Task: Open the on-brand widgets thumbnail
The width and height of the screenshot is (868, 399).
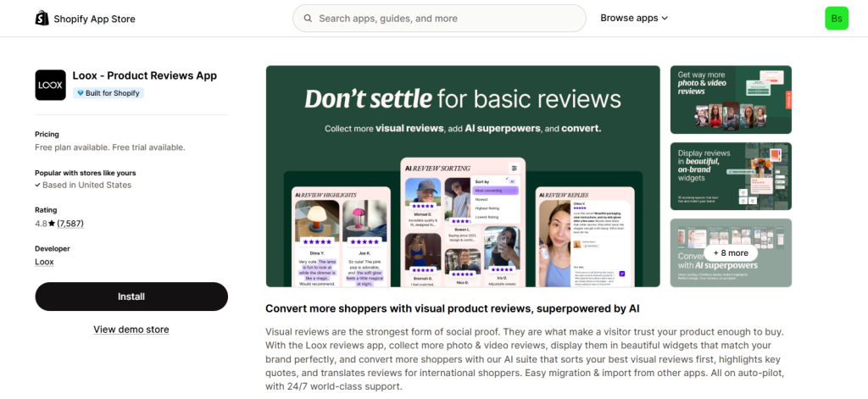Action: [x=731, y=176]
